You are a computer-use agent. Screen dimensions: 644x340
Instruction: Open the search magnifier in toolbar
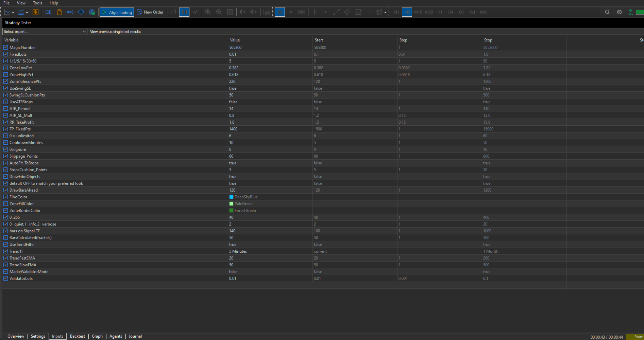(x=607, y=12)
